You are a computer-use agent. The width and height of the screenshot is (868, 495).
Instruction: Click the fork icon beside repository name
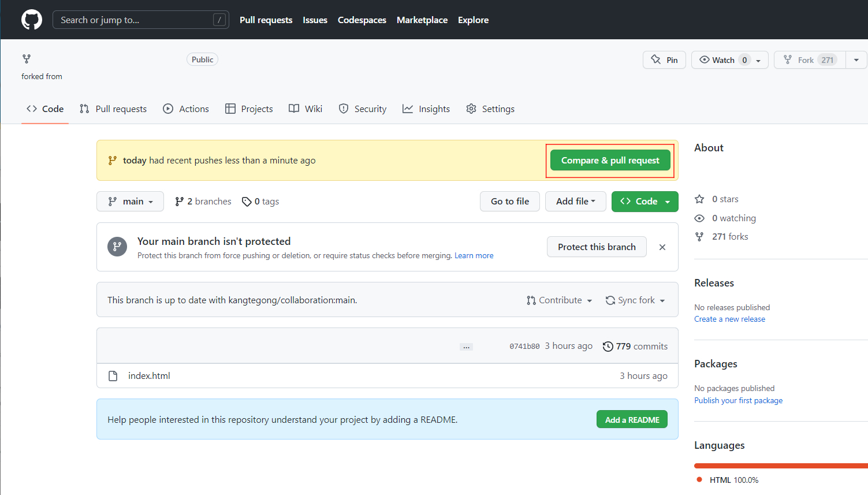pyautogui.click(x=27, y=59)
